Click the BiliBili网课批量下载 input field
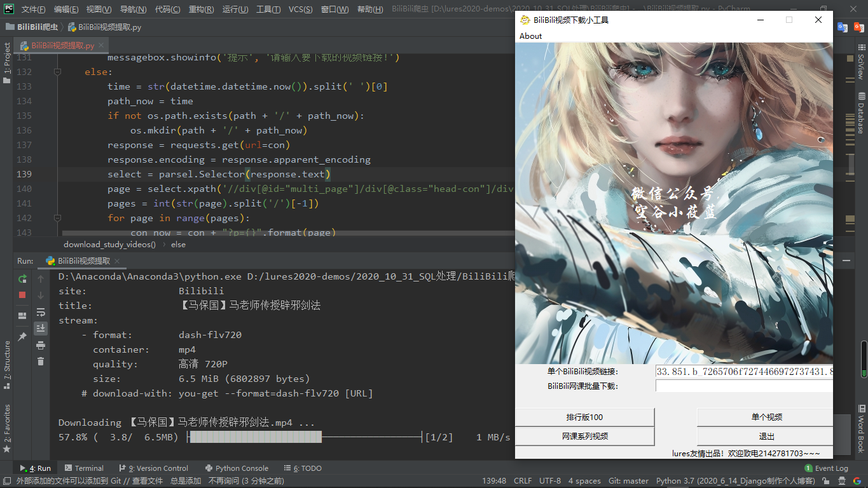The width and height of the screenshot is (868, 488). pyautogui.click(x=744, y=386)
